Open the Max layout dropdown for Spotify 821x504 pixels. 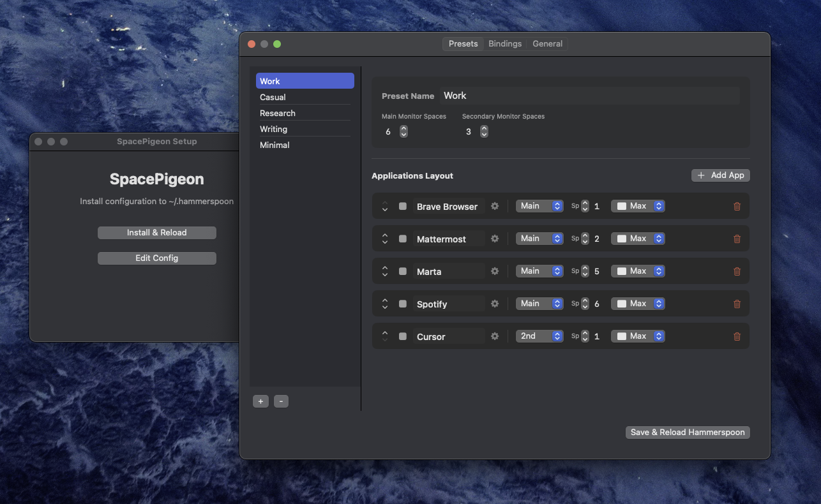[638, 304]
